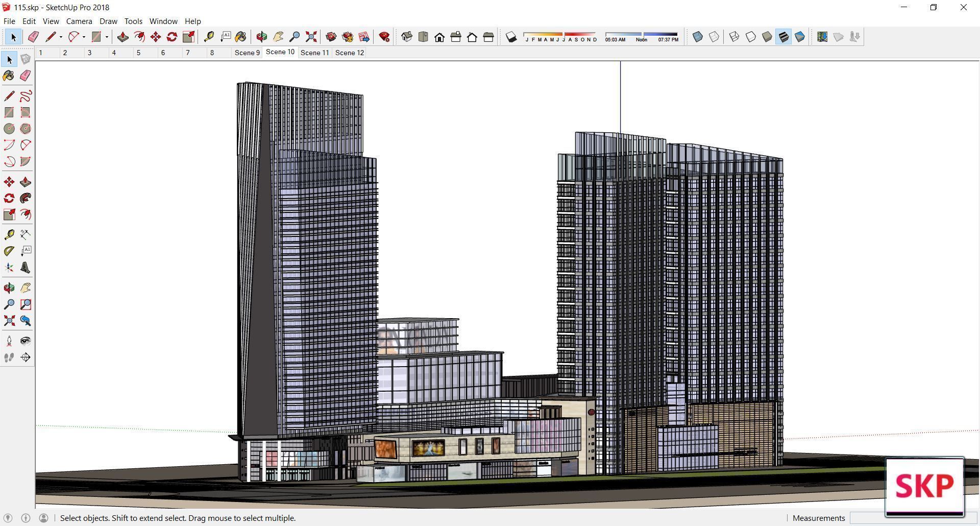The width and height of the screenshot is (980, 526).
Task: Switch to scene tab 1
Action: pos(41,53)
